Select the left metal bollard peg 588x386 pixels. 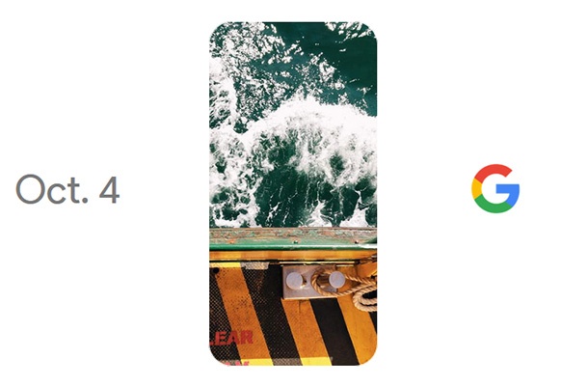(x=294, y=281)
